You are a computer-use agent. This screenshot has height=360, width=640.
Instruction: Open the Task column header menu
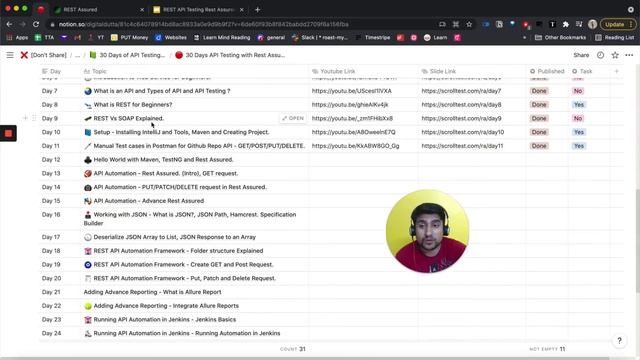(582, 71)
